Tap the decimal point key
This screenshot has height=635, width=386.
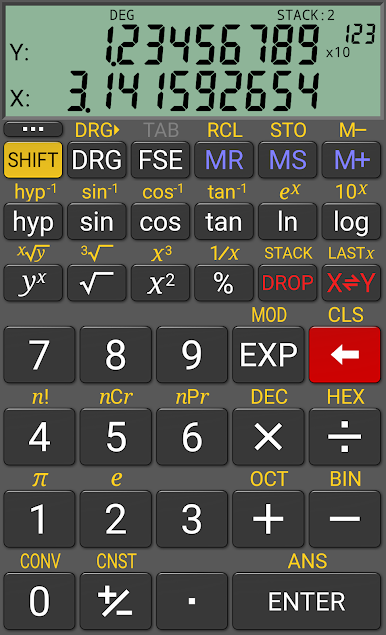click(x=192, y=601)
